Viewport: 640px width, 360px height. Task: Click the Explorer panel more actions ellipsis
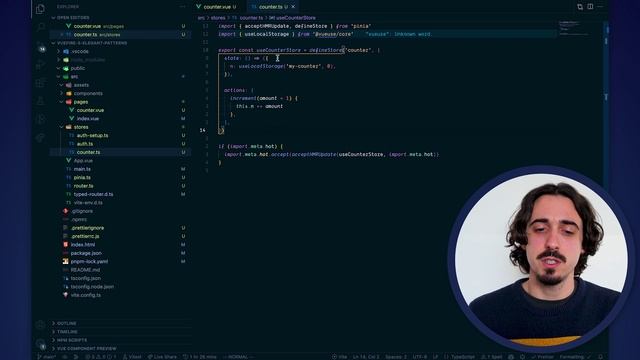point(182,7)
